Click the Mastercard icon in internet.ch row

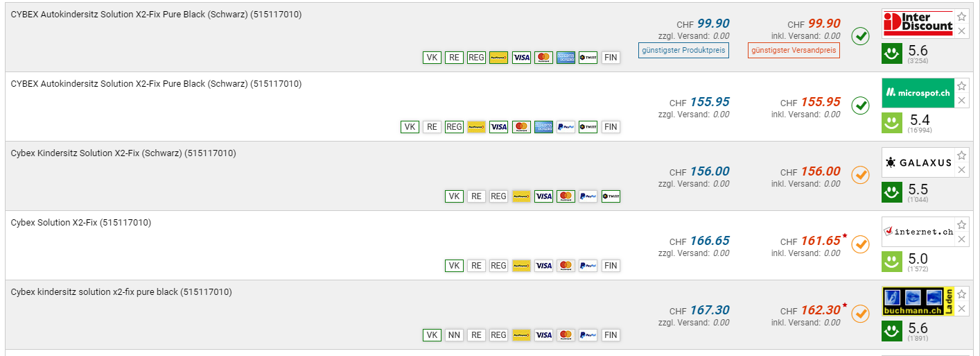(566, 266)
